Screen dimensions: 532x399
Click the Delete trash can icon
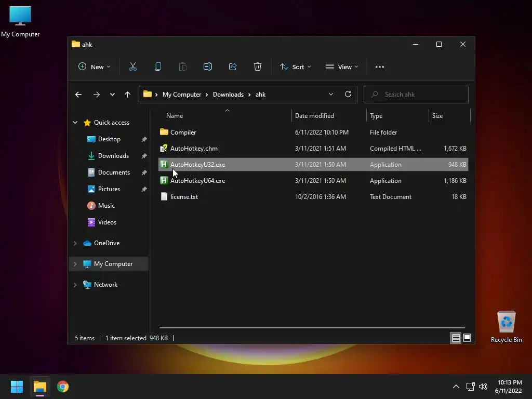258,67
